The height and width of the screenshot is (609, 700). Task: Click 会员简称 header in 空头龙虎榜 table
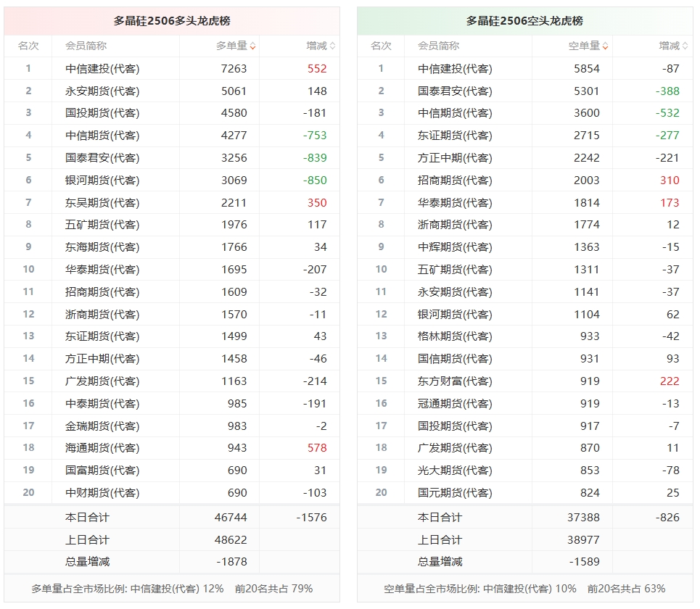pos(438,46)
